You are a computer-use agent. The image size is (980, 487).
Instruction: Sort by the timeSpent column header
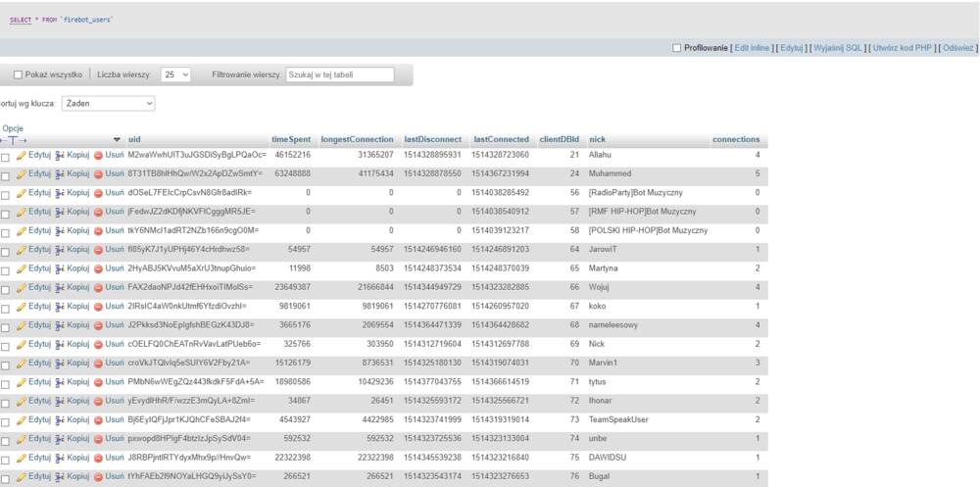tap(291, 139)
